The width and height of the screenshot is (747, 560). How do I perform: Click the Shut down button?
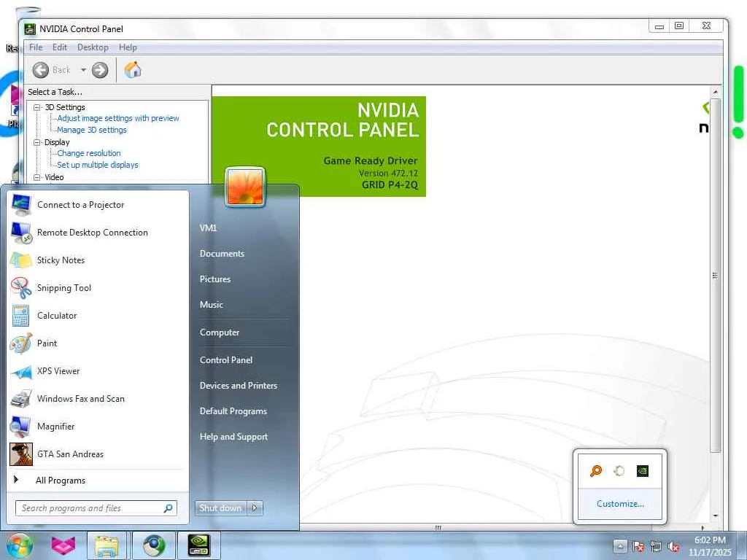(220, 508)
